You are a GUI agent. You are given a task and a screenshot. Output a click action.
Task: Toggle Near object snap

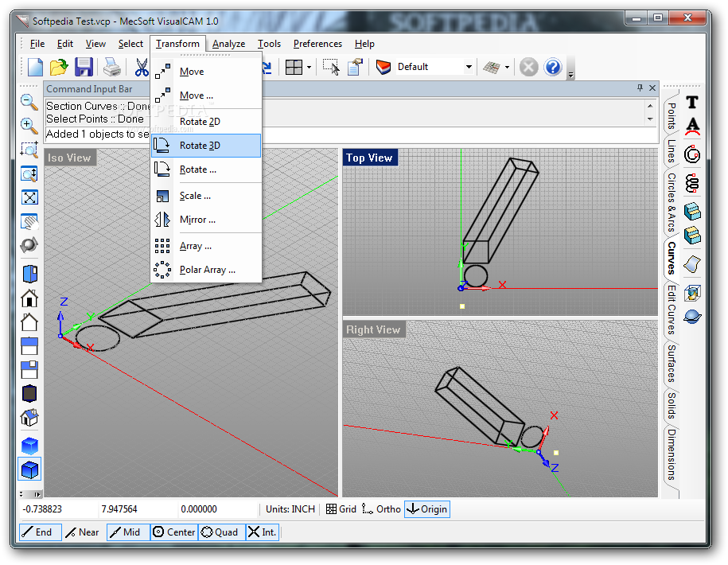pyautogui.click(x=83, y=532)
